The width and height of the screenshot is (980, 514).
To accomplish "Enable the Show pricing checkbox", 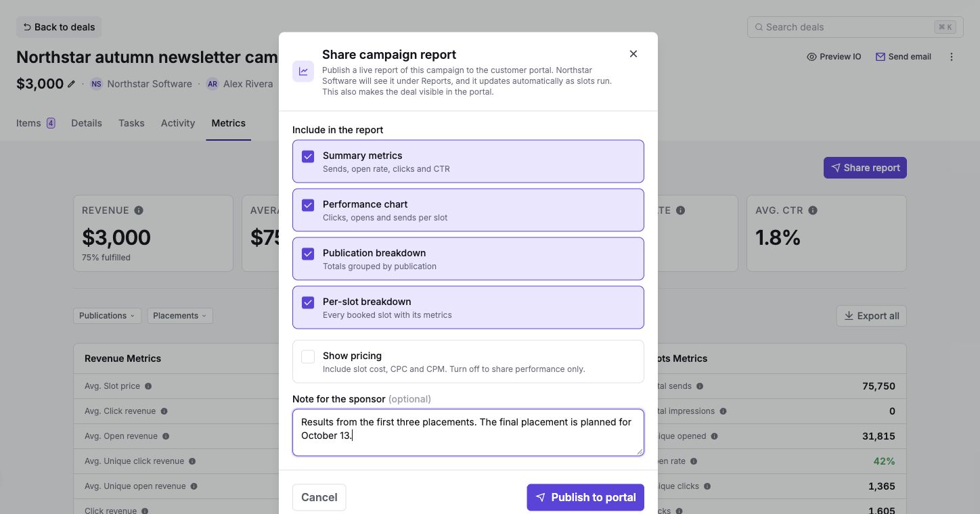I will (x=308, y=356).
